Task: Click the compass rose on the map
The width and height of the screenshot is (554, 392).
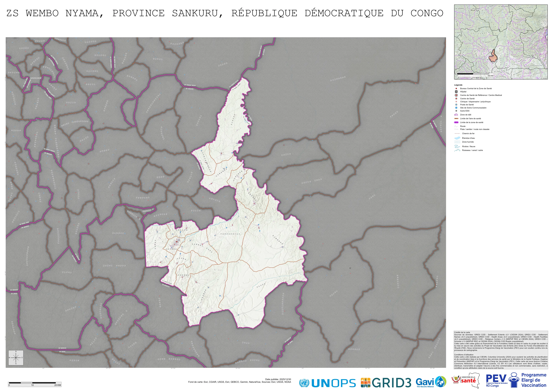Action: tap(16, 357)
